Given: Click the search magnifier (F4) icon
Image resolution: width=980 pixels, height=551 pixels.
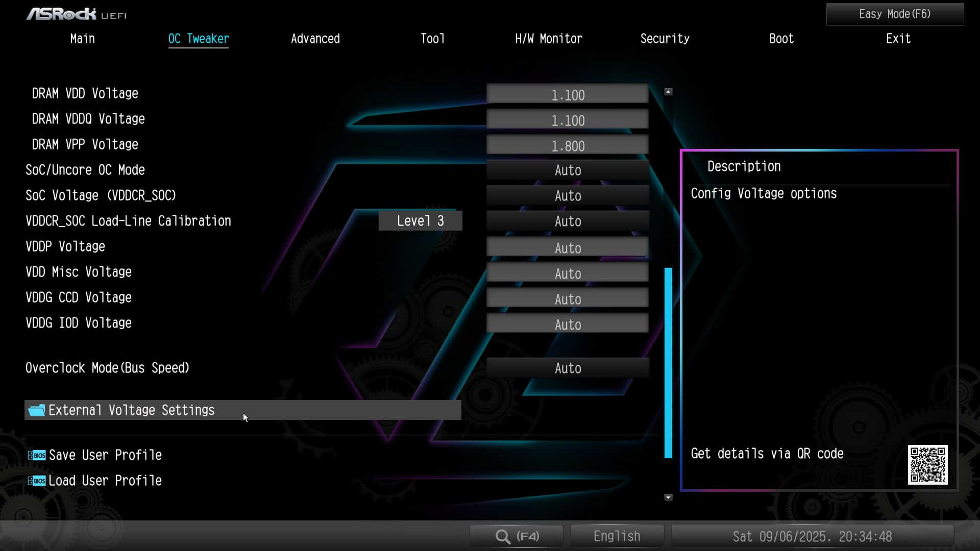Looking at the screenshot, I should click(x=503, y=536).
